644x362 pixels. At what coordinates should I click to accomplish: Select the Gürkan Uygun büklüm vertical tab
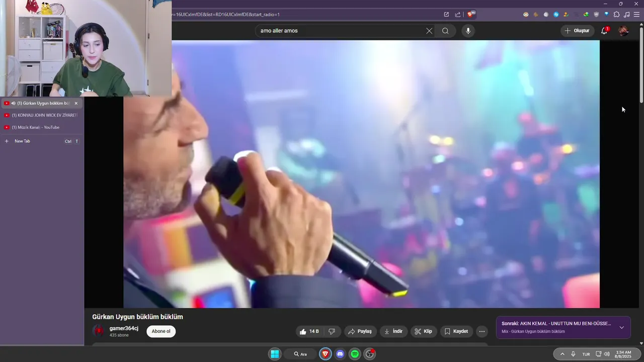point(42,103)
